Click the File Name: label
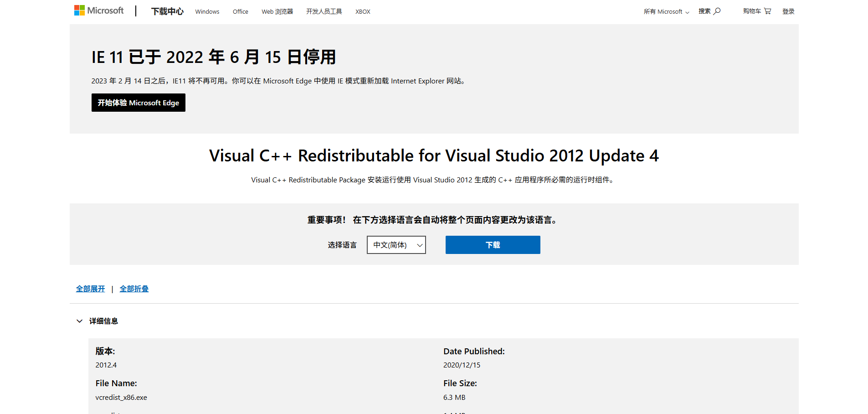The image size is (868, 414). (x=116, y=383)
